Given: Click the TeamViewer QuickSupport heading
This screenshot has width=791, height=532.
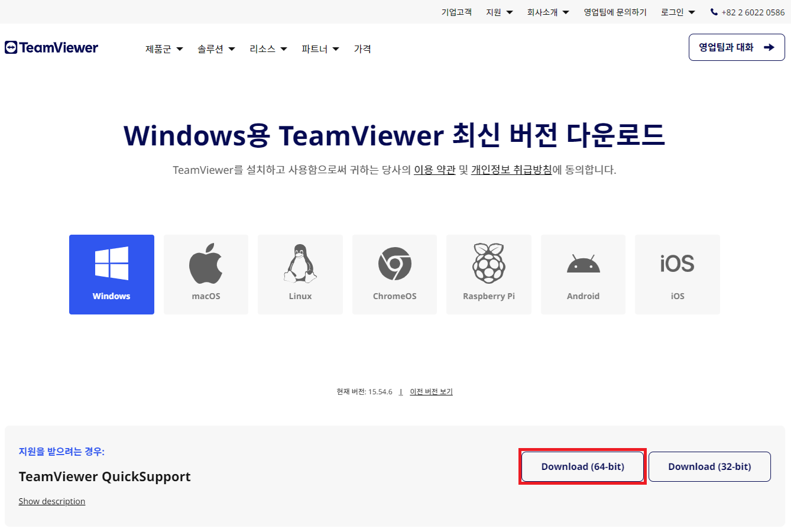Looking at the screenshot, I should [x=105, y=476].
